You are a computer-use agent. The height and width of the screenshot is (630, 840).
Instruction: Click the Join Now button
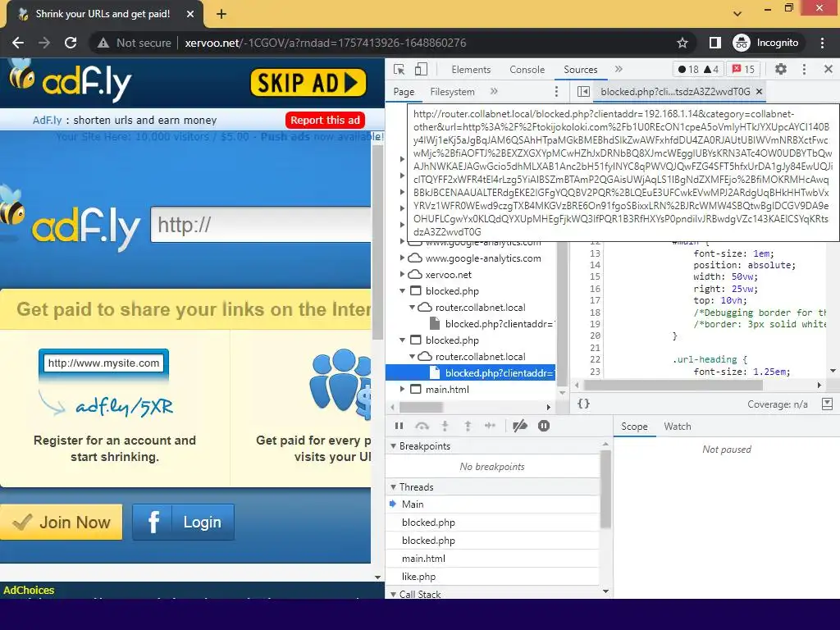pos(61,522)
